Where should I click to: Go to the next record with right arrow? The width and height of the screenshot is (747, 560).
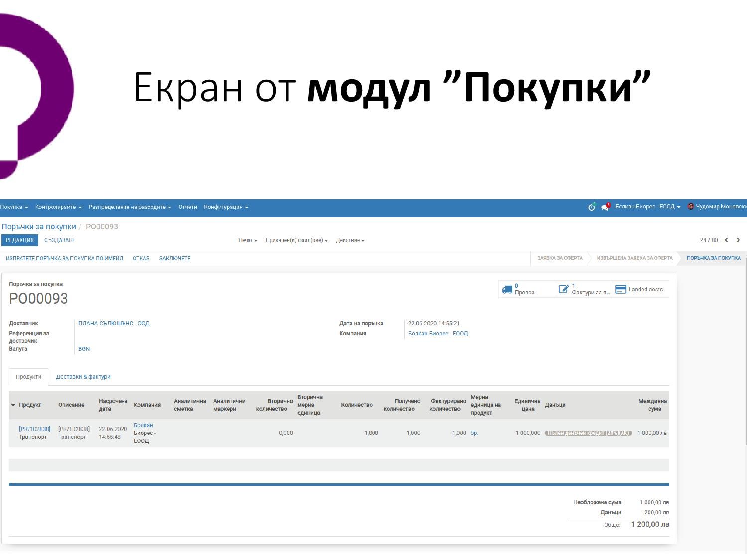(738, 240)
